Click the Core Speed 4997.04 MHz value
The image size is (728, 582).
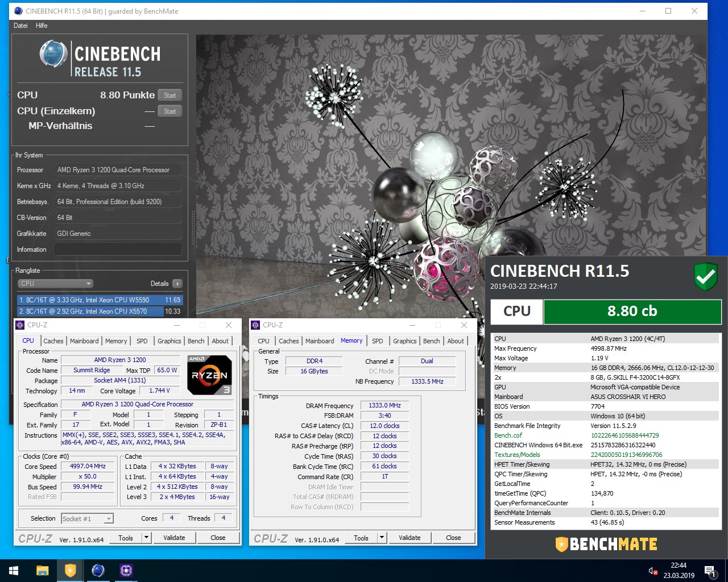[88, 466]
